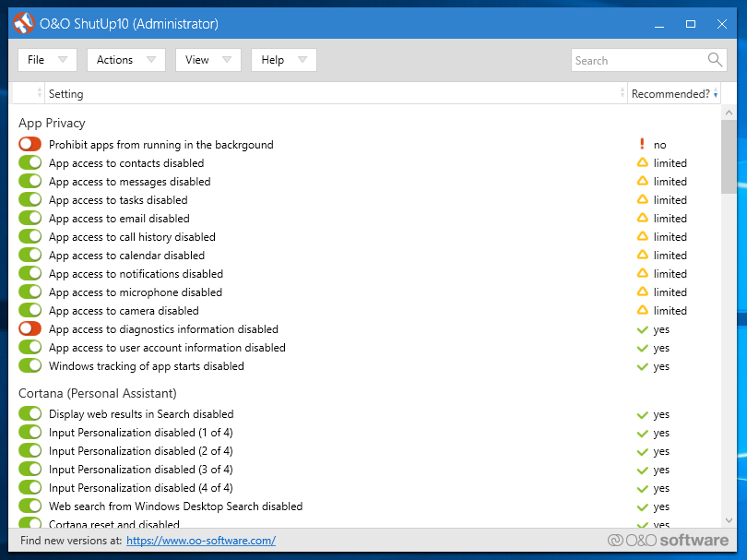Toggle 'Input Personalization disabled (2 of 4)'
The height and width of the screenshot is (560, 747).
pos(30,450)
